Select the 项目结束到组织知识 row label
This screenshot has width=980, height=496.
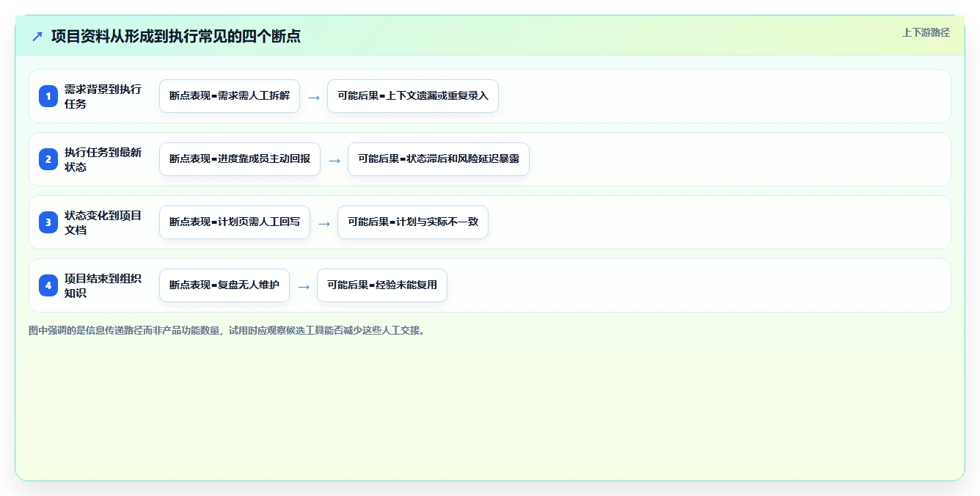click(x=103, y=285)
